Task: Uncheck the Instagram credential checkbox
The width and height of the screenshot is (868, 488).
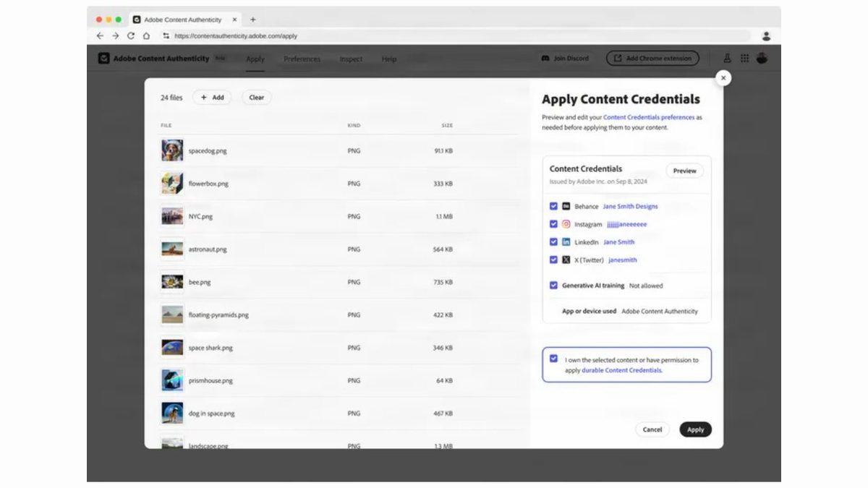Action: (x=553, y=224)
